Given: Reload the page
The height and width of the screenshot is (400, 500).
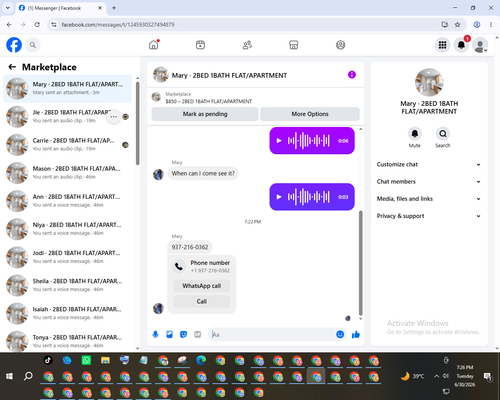Looking at the screenshot, I should tap(37, 24).
